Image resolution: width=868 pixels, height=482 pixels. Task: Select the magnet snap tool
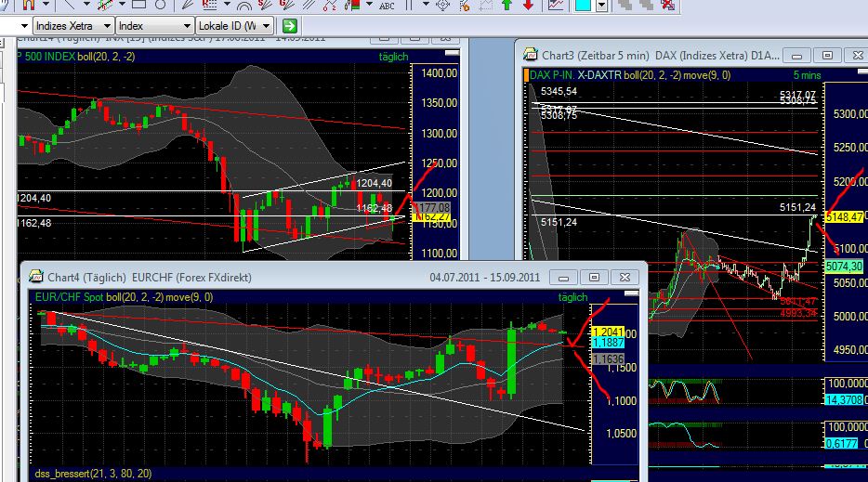pyautogui.click(x=28, y=5)
